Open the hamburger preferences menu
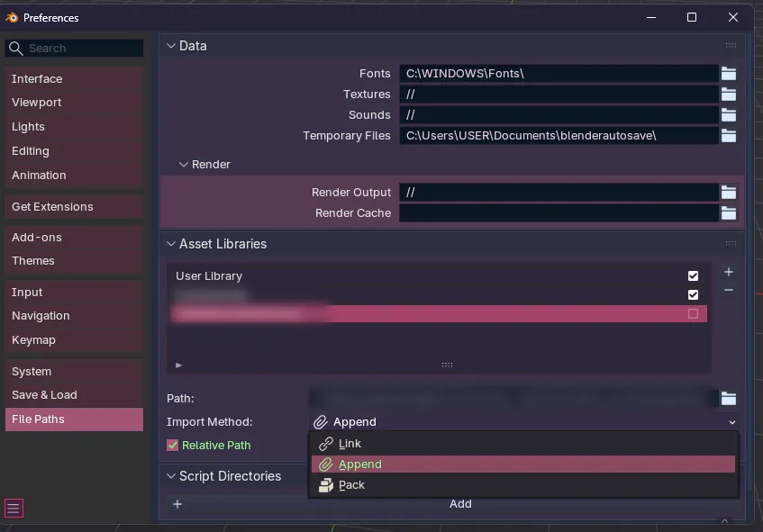This screenshot has height=532, width=763. tap(14, 509)
